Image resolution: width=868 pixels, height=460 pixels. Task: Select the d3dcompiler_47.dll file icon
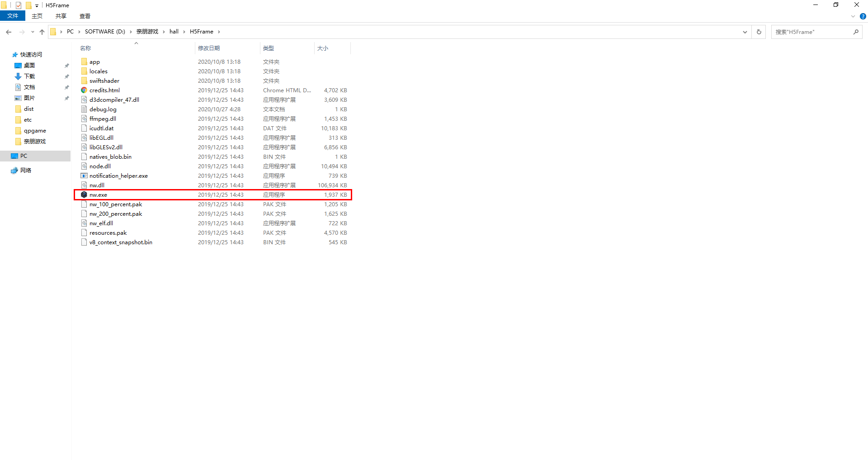84,100
